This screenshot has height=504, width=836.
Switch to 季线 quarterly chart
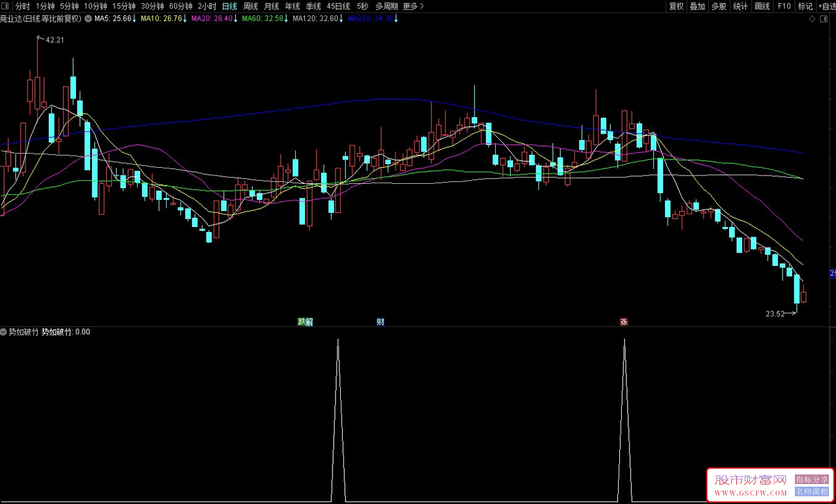313,6
